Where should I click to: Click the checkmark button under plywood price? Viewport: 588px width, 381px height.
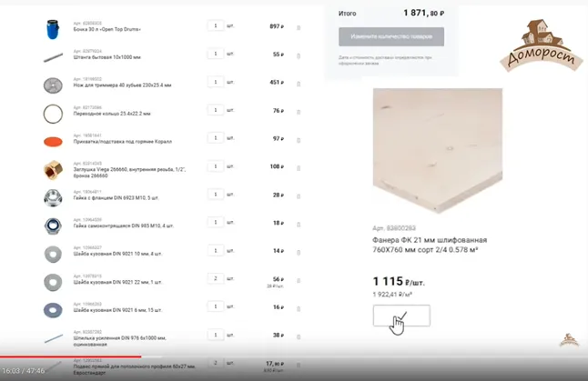(401, 316)
